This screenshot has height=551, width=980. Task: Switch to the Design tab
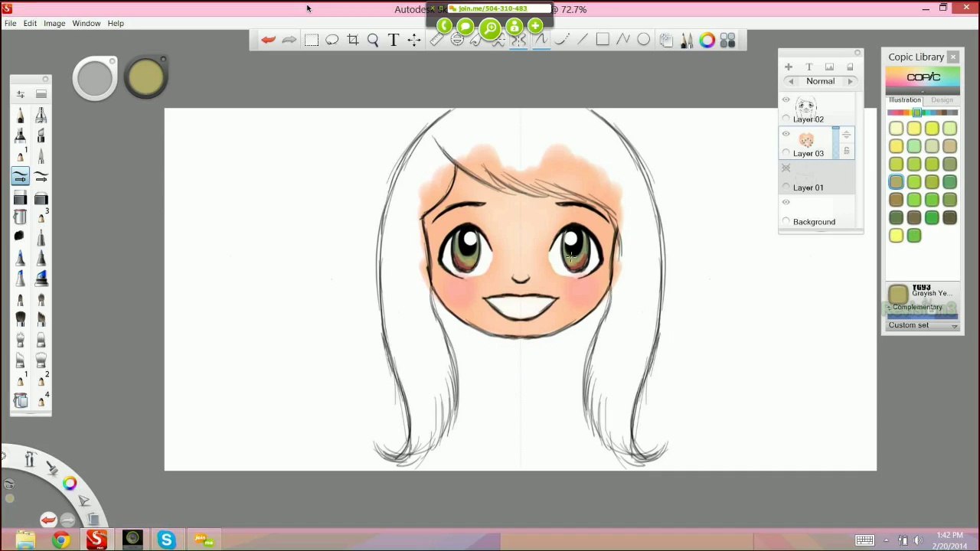pyautogui.click(x=942, y=100)
